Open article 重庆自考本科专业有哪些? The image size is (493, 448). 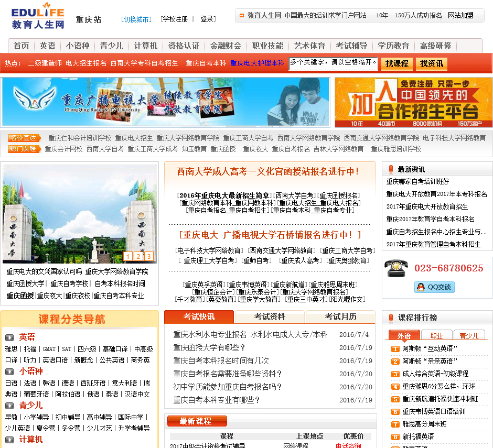point(216,400)
